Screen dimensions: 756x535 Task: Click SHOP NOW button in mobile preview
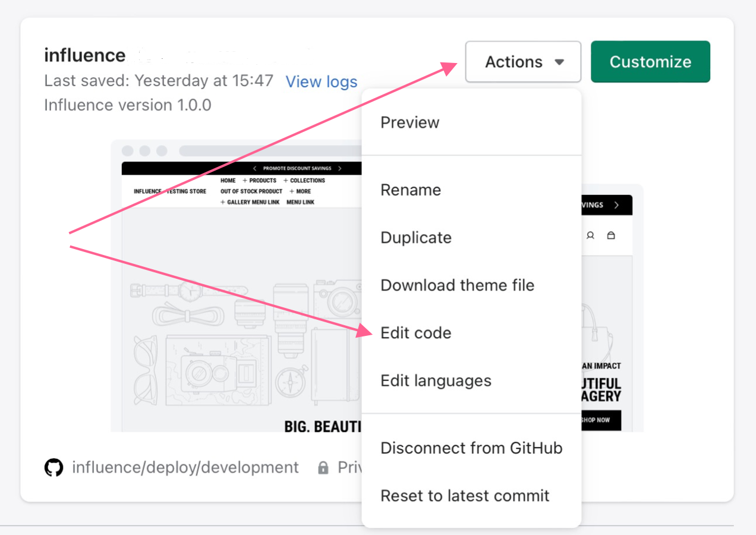[x=600, y=420]
